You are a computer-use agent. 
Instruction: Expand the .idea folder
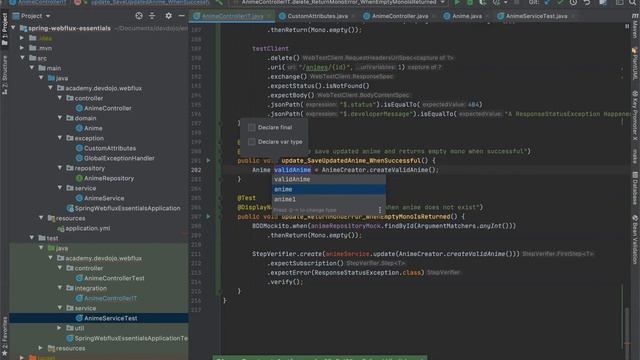point(22,38)
